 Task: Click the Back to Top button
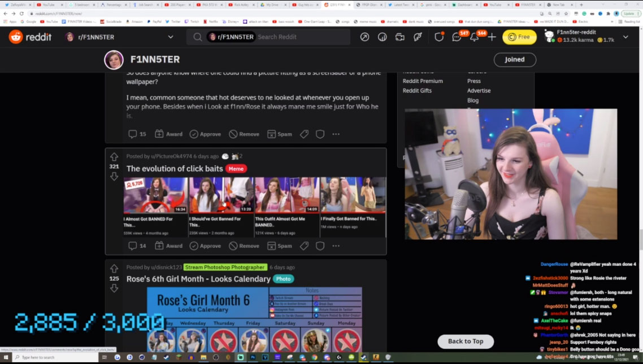tap(466, 341)
